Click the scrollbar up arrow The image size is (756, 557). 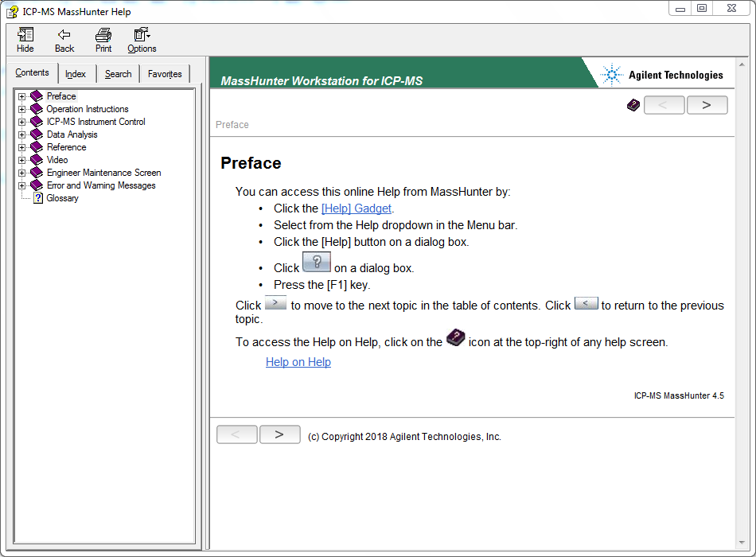point(742,64)
